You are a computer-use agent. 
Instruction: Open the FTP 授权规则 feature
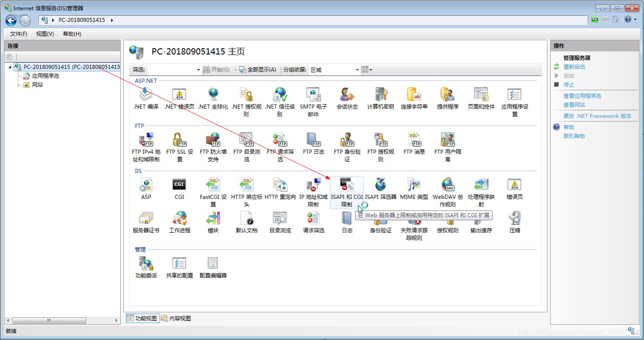[381, 147]
